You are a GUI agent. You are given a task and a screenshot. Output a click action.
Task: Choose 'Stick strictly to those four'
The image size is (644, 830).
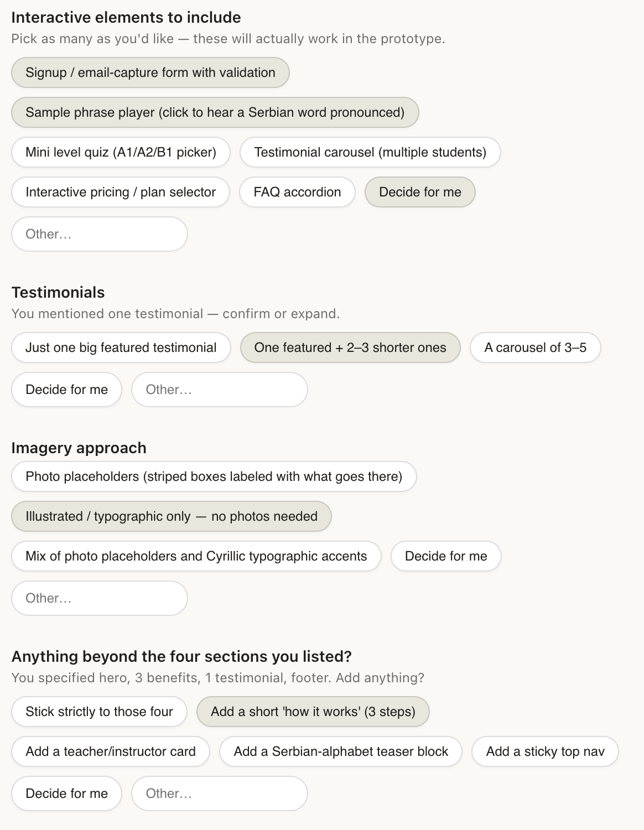(99, 712)
